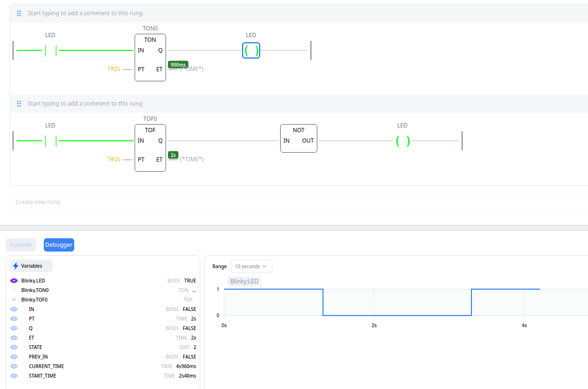
Task: Toggle the eye icon for the Q variable
Action: (14, 329)
